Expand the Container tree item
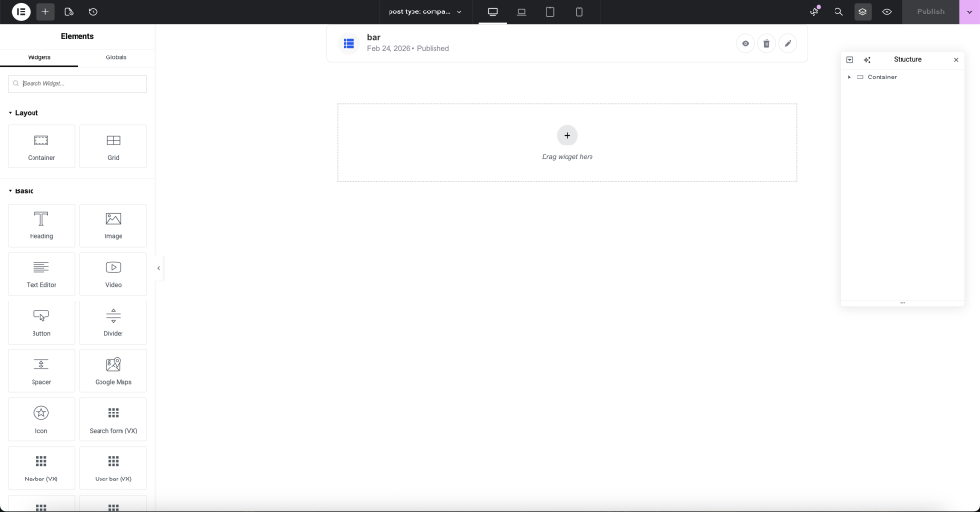 [x=849, y=78]
